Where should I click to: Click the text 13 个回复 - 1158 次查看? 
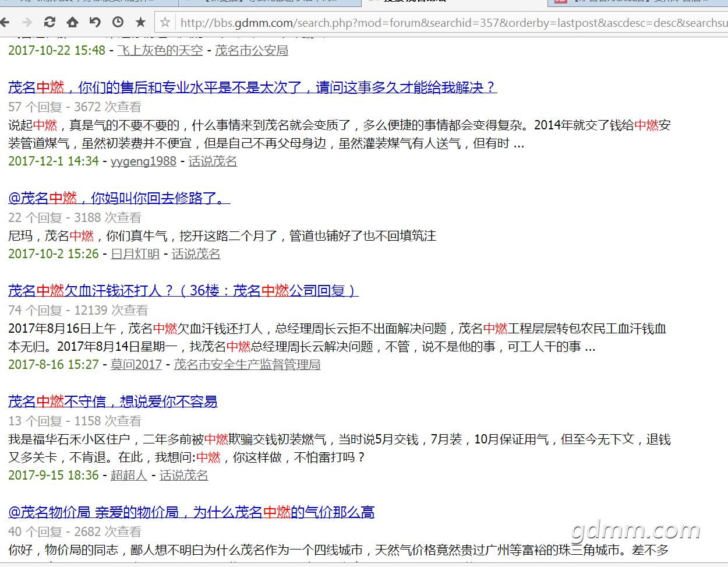[75, 421]
